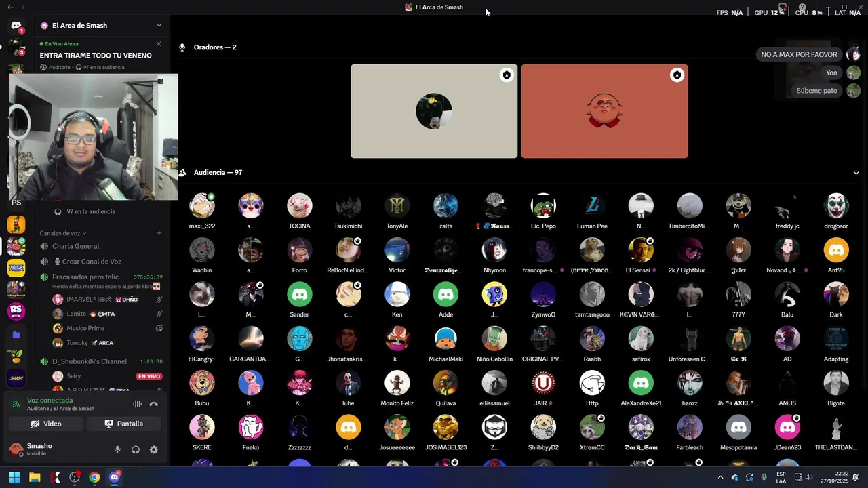The height and width of the screenshot is (488, 868).
Task: Open the Windows Start menu
Action: pos(14,477)
